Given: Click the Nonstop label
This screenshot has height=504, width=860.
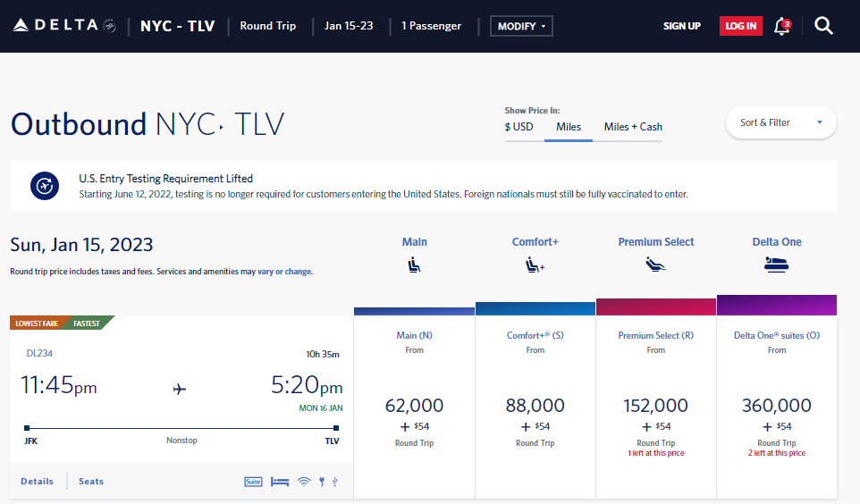Looking at the screenshot, I should click(x=181, y=441).
